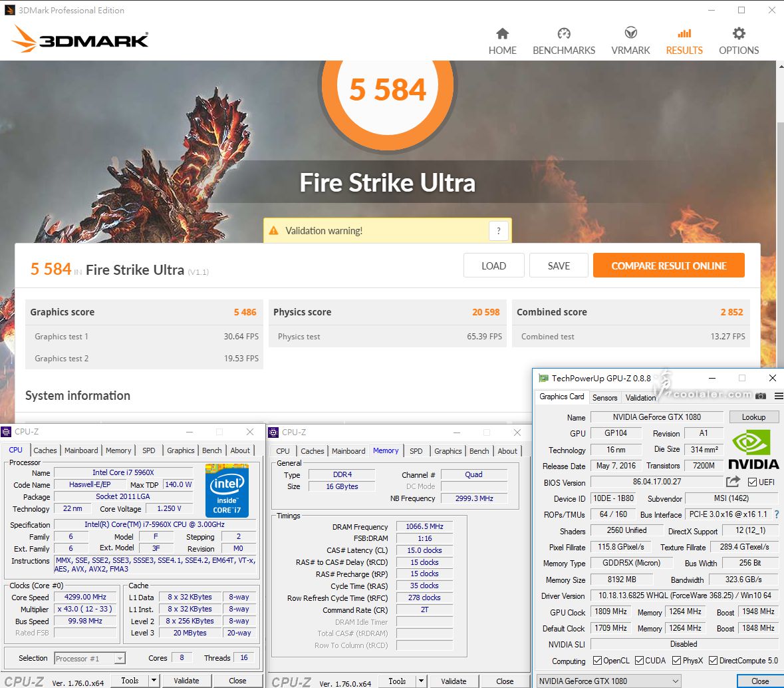Screen dimensions: 784x688
Task: Open Bench tab in CPU-Z processor window
Action: point(212,450)
